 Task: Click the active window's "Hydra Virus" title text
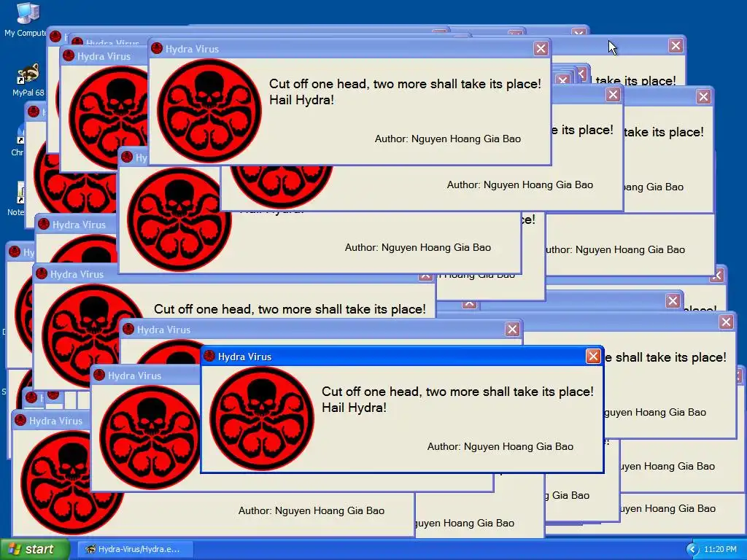pyautogui.click(x=244, y=357)
